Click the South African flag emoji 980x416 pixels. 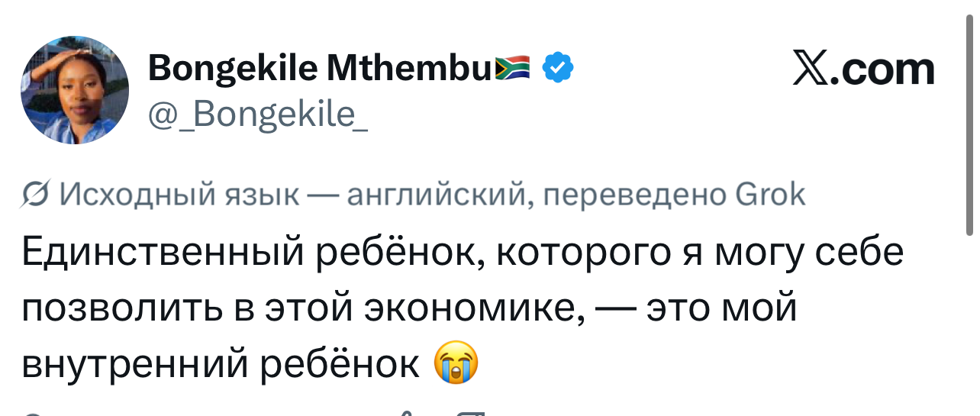click(x=512, y=69)
